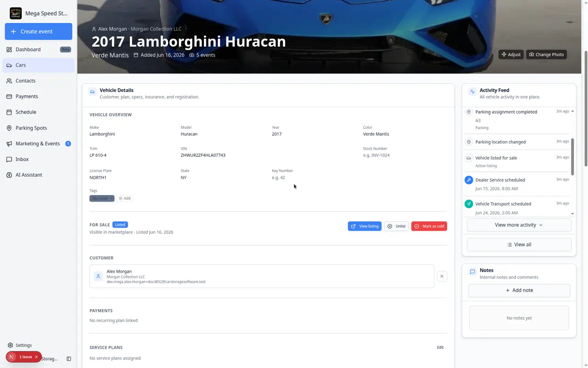Click the Marketing & Events notification badge
588x368 pixels.
click(68, 144)
